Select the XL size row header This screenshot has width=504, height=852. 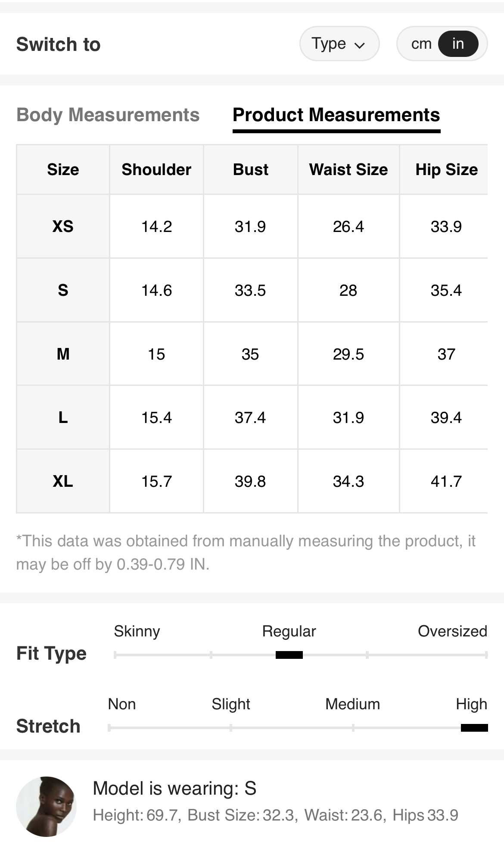(63, 481)
